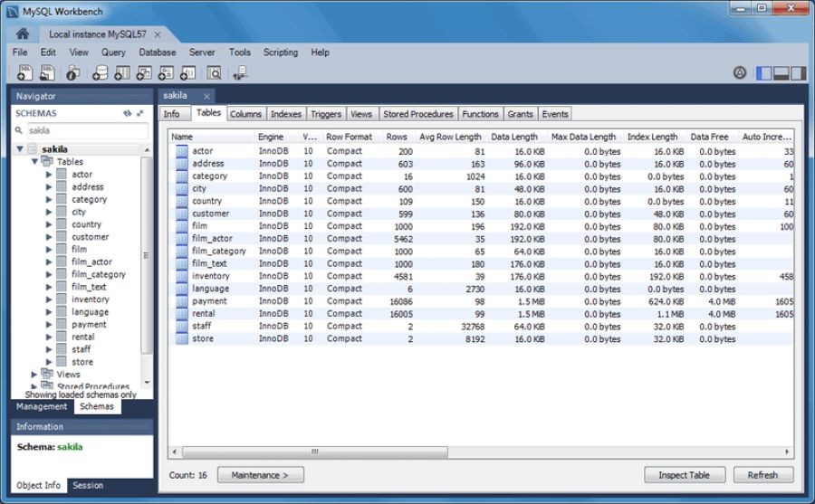Viewport: 815px width, 504px height.
Task: Click the search table data icon
Action: coord(215,73)
